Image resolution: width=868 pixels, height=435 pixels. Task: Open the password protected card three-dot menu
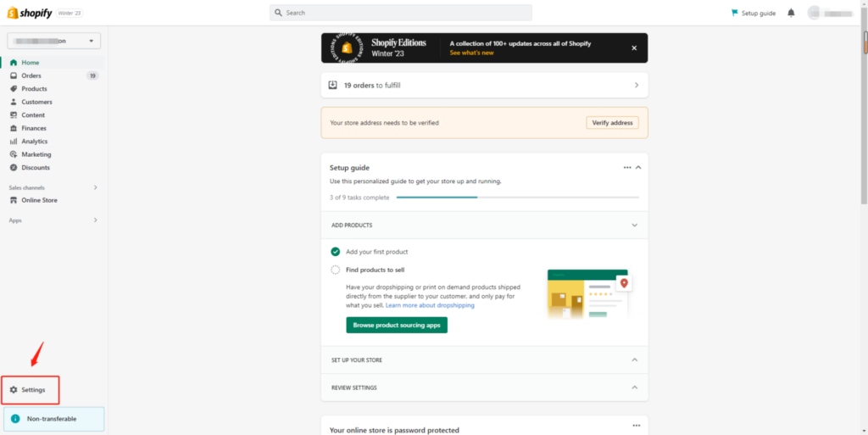tap(636, 425)
